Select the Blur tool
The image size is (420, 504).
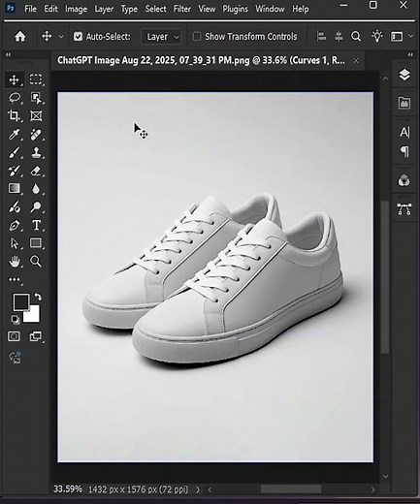point(36,188)
